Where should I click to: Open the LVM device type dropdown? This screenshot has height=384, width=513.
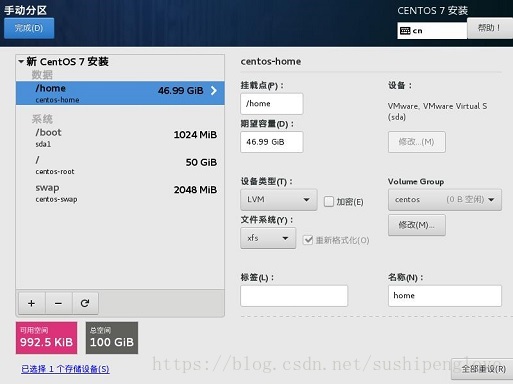click(279, 200)
